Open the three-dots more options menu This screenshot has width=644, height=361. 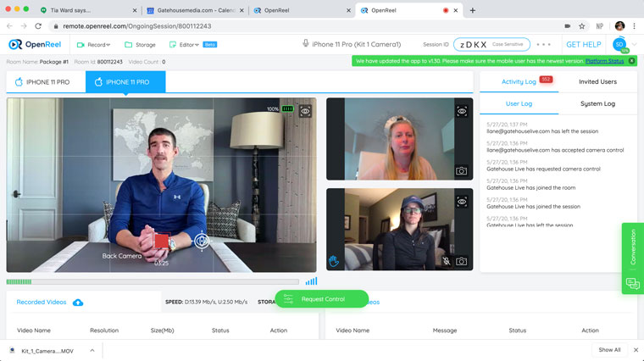543,44
